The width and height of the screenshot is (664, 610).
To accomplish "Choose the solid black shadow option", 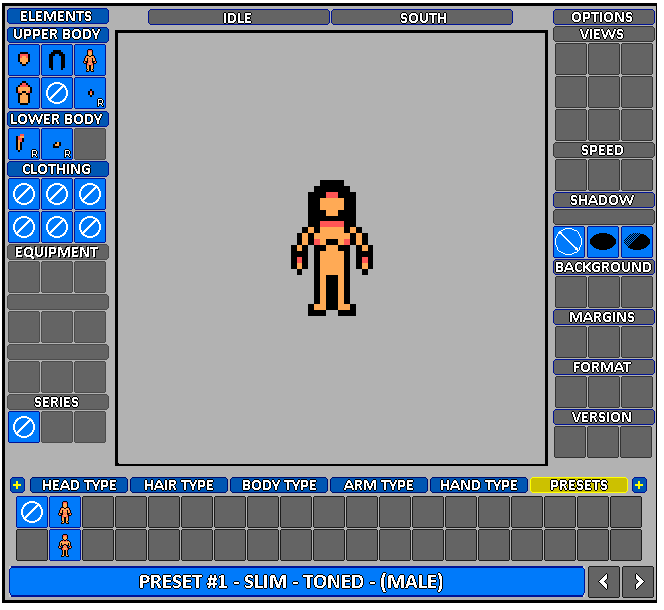I will point(603,242).
